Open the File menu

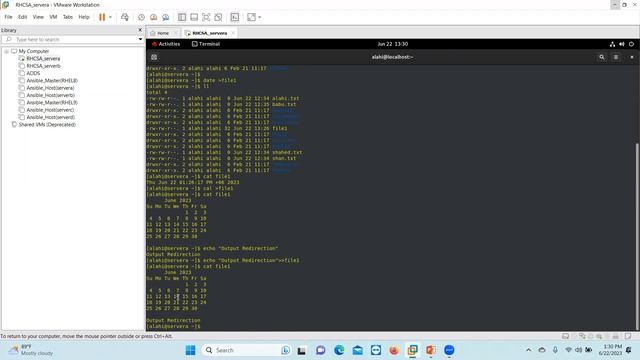coord(8,17)
